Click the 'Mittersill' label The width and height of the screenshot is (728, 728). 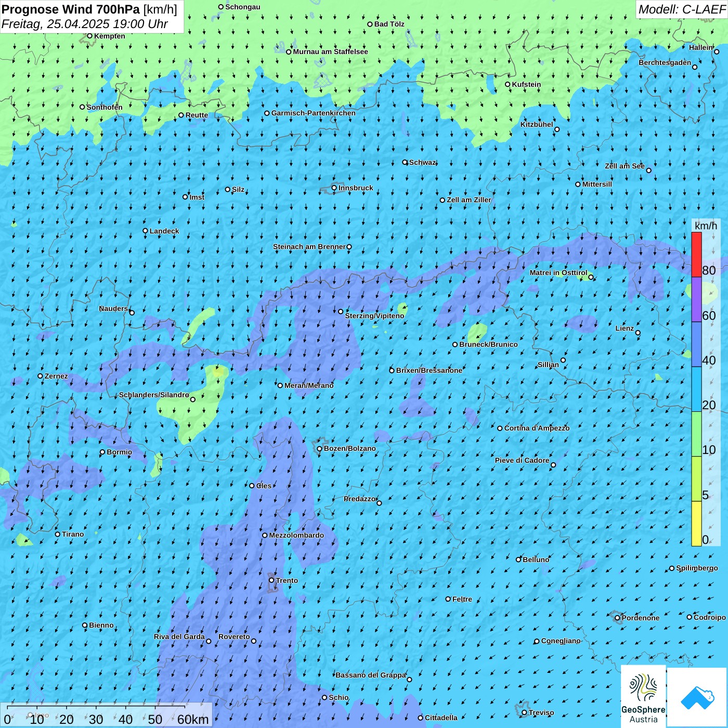597,184
